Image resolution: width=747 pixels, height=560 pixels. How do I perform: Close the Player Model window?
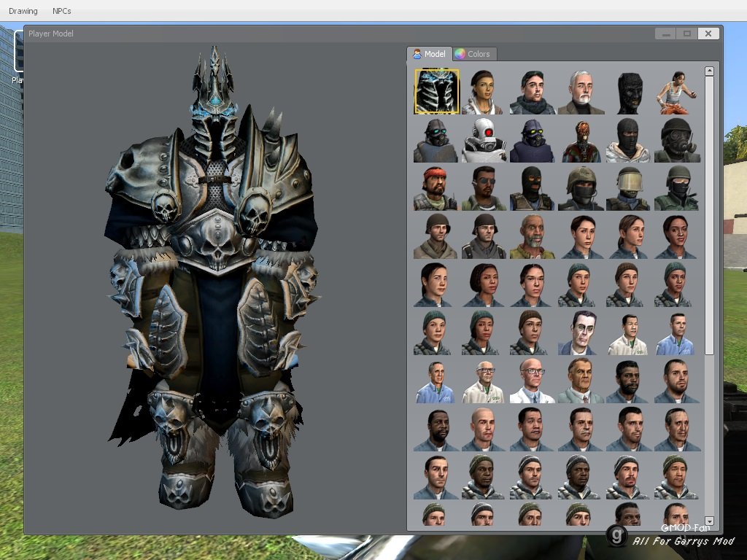(x=708, y=34)
